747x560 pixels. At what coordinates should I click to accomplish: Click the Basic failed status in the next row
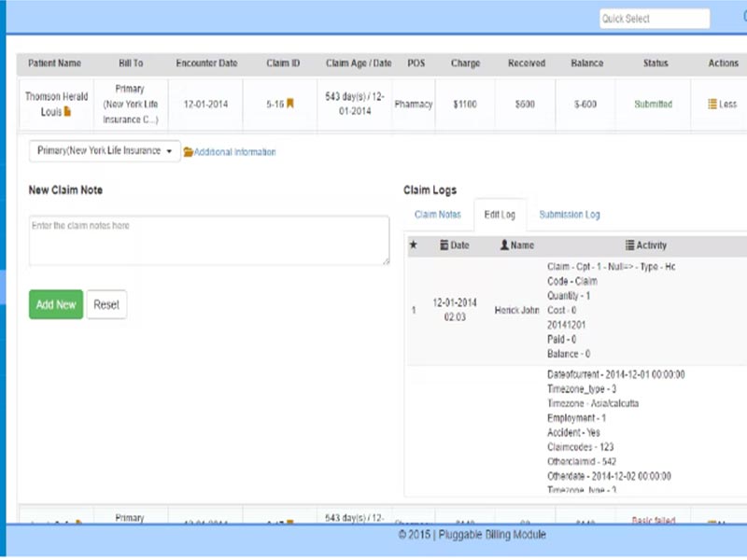click(x=653, y=520)
